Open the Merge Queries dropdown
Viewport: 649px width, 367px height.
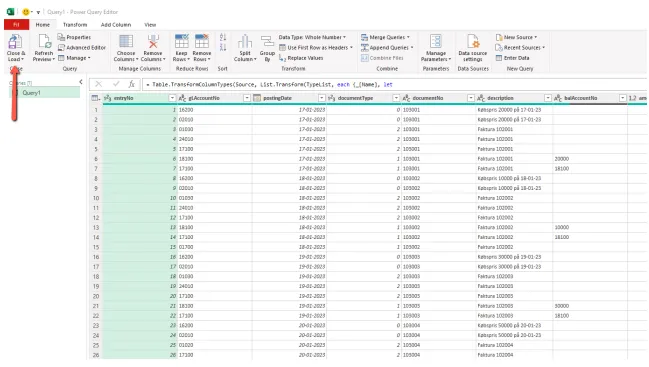click(x=385, y=37)
